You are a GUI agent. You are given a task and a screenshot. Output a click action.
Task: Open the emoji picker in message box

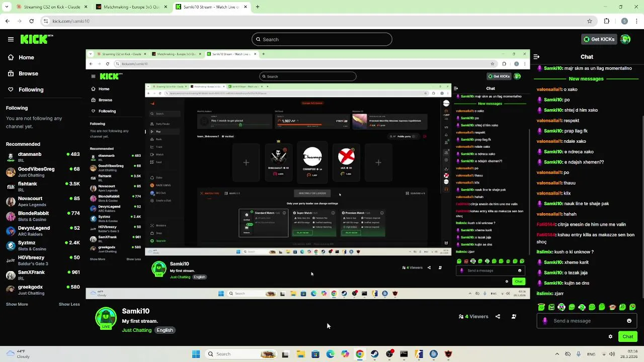629,321
